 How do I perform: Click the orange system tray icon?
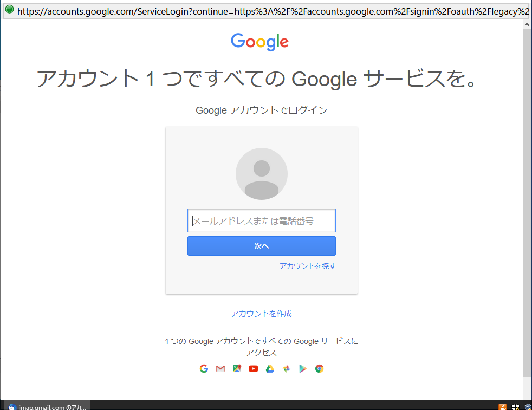coord(503,407)
